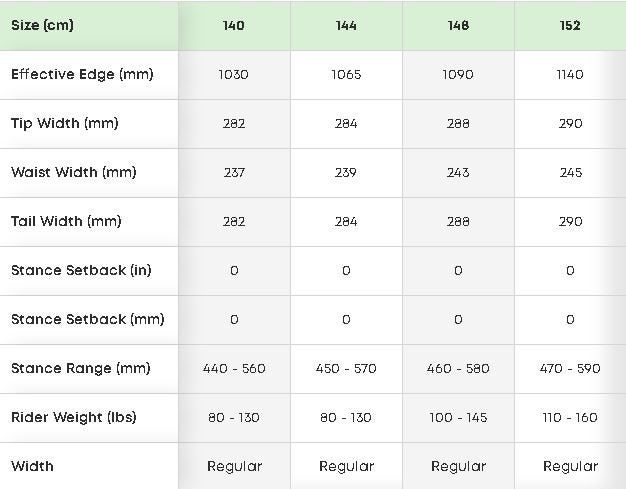
Task: Click the 110 - 160 rider weight cell
Action: point(570,417)
